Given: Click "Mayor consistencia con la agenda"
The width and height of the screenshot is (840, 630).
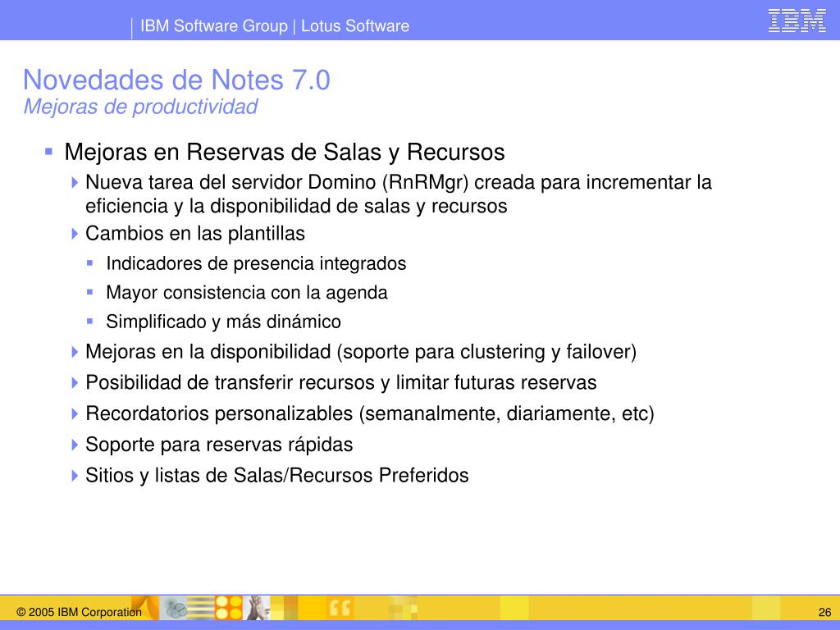Looking at the screenshot, I should pyautogui.click(x=246, y=293).
